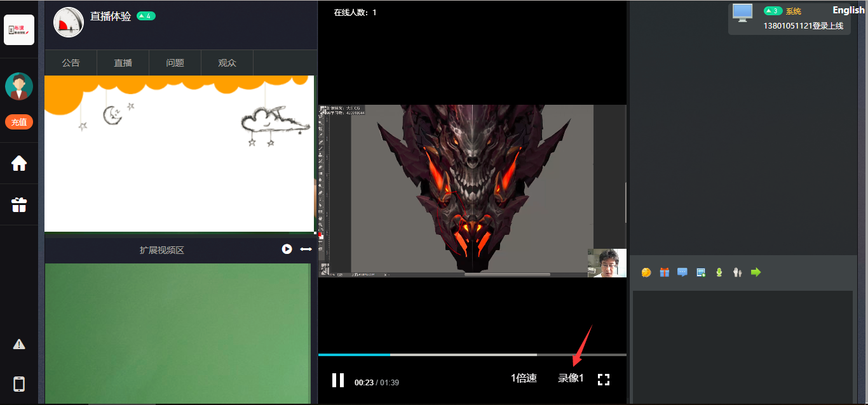Click the video progress bar
868x405 pixels.
pyautogui.click(x=472, y=355)
